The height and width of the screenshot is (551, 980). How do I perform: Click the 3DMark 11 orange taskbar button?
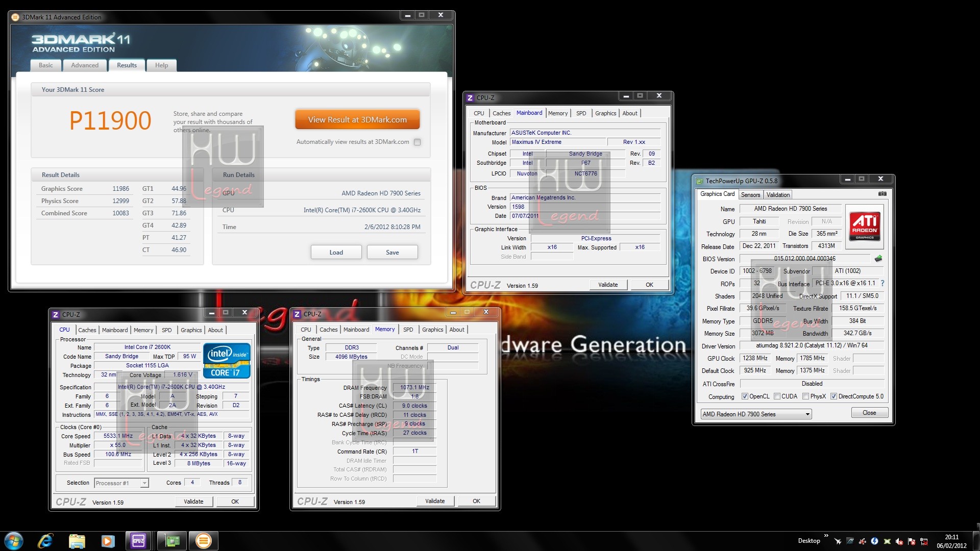pyautogui.click(x=203, y=541)
